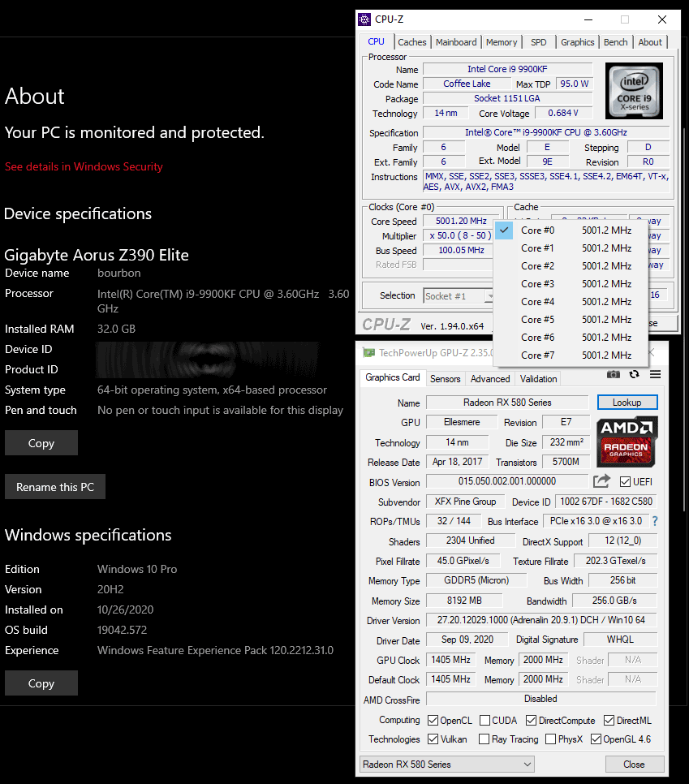The image size is (689, 784).
Task: Click the Intel Core i9 processor logo
Action: click(x=634, y=91)
